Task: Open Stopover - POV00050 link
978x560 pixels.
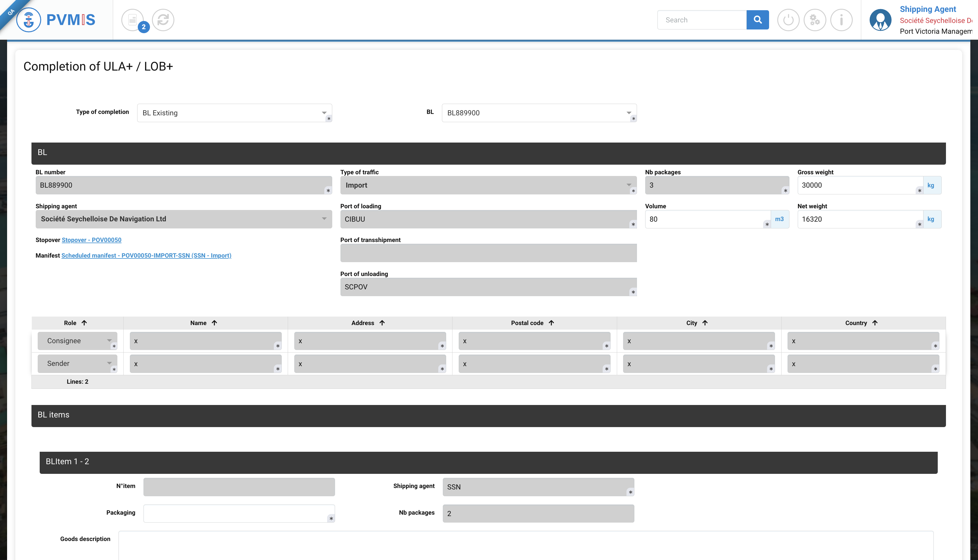Action: (x=91, y=240)
